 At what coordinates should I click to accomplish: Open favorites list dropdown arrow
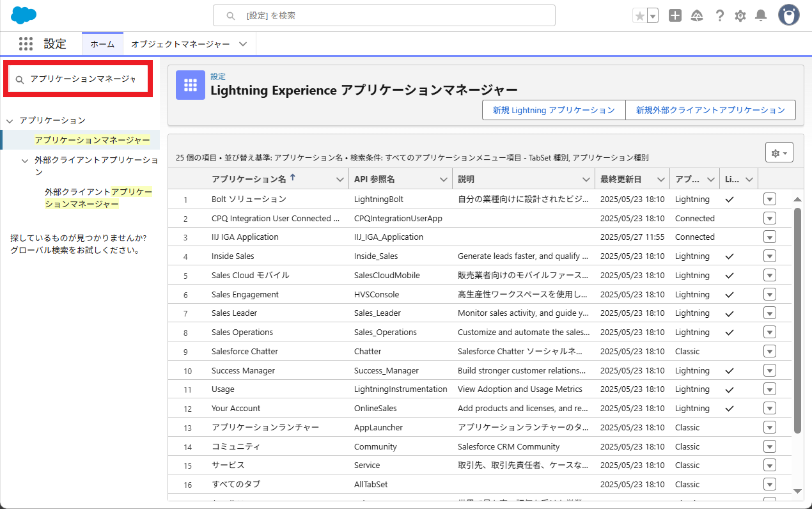(652, 16)
